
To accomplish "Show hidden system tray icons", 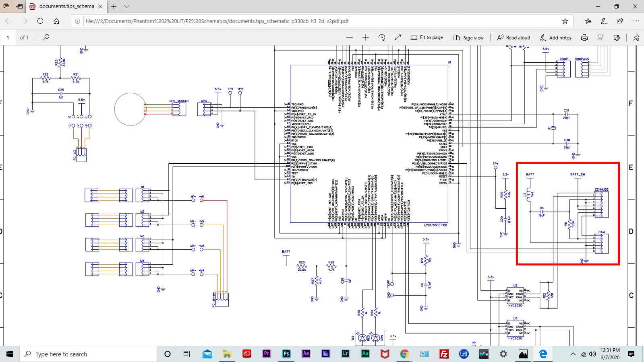I will 573,354.
